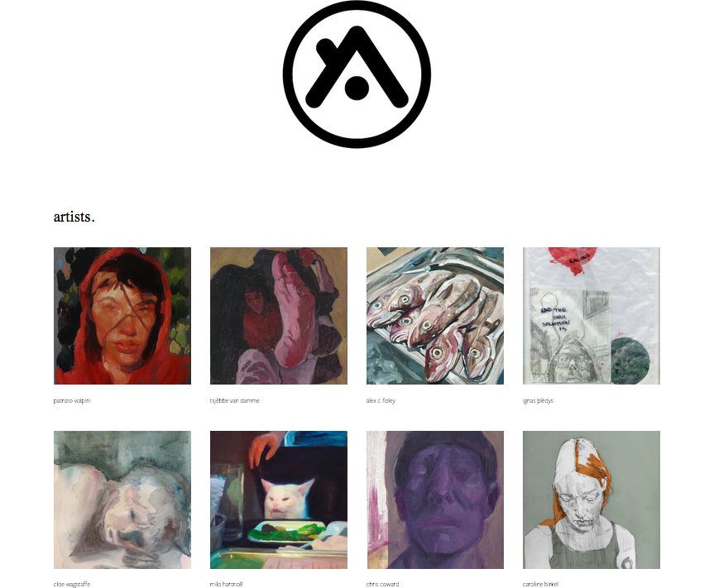
Task: Open the white cat painting by Milo Hartnoll
Action: (279, 500)
